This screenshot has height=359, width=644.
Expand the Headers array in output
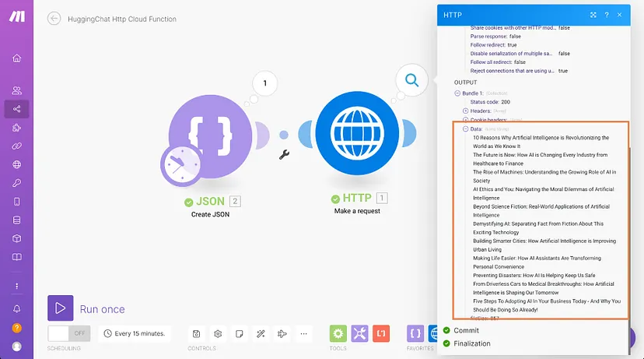466,111
